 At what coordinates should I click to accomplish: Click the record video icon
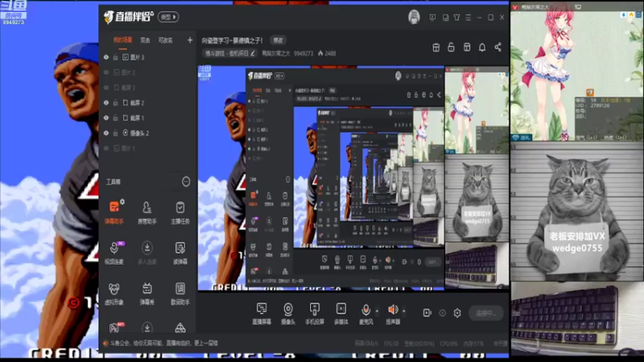tap(427, 313)
